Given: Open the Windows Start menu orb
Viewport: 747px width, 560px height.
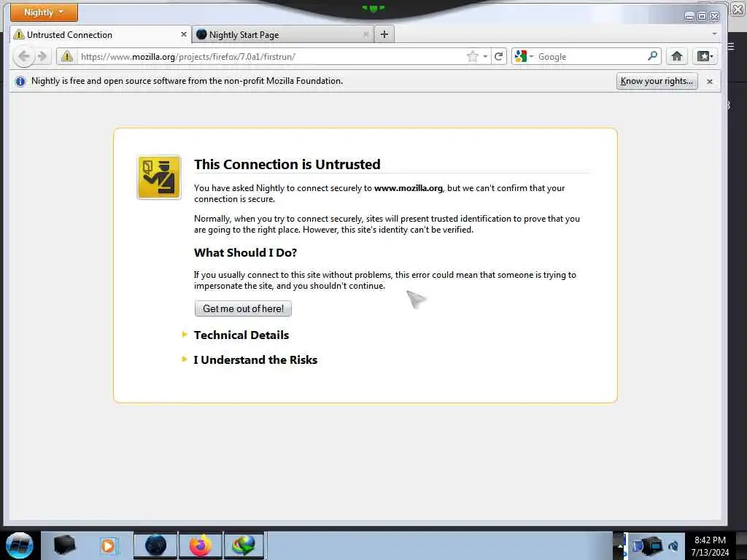Looking at the screenshot, I should [19, 545].
